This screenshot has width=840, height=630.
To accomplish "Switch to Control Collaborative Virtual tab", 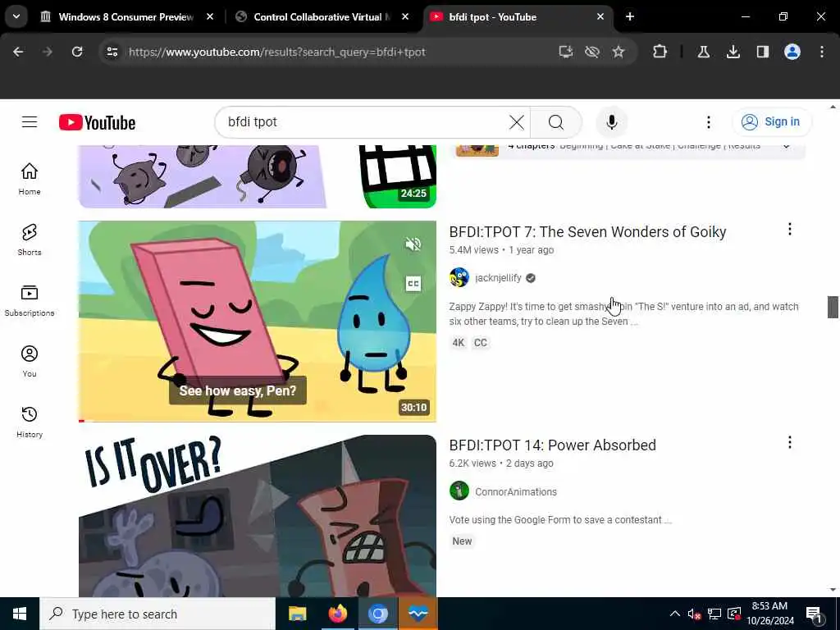I will 322,17.
